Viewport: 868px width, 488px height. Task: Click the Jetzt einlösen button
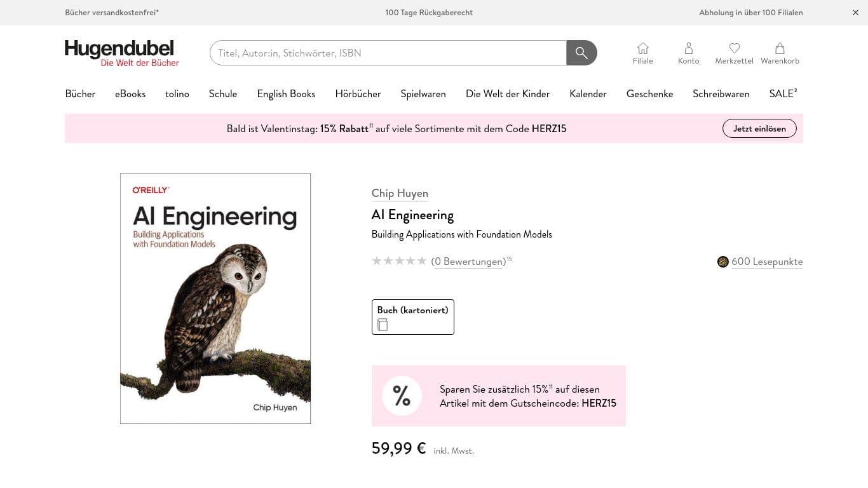coord(759,128)
